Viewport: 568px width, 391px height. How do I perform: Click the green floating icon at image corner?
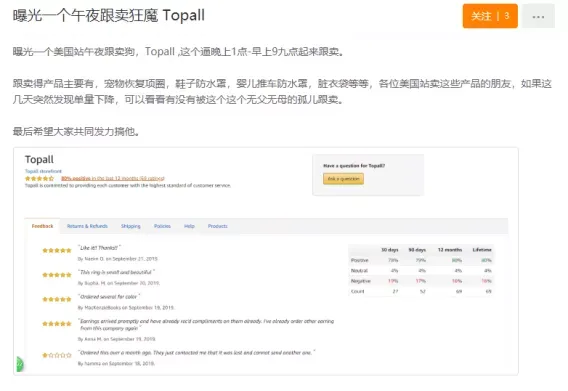click(20, 364)
